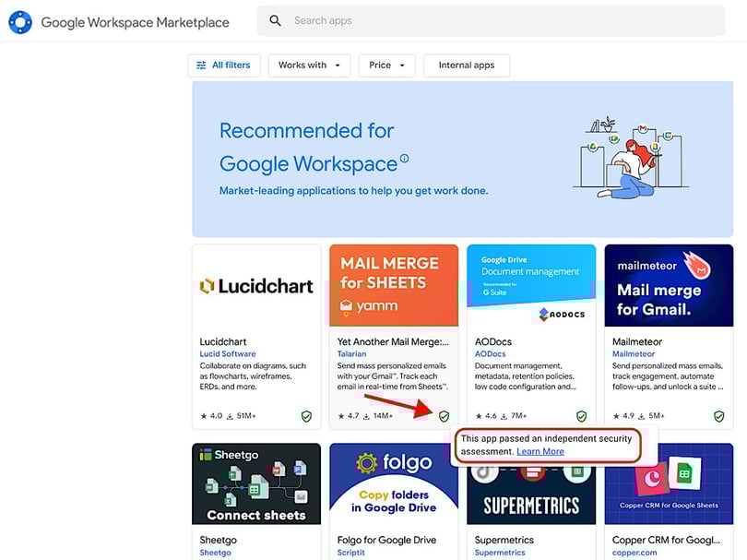The image size is (747, 560).
Task: Click the security badge on the AODocs card
Action: coord(583,416)
